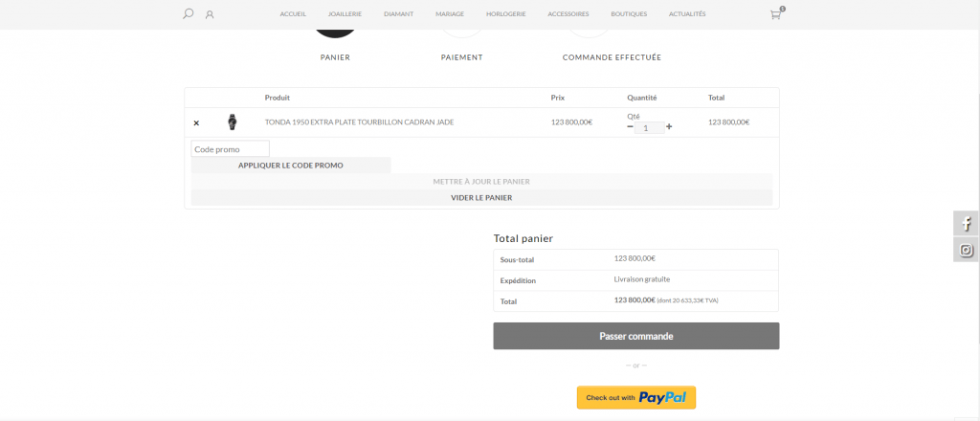Screen dimensions: 980x421
Task: Click the Produit column header
Action: pos(278,98)
